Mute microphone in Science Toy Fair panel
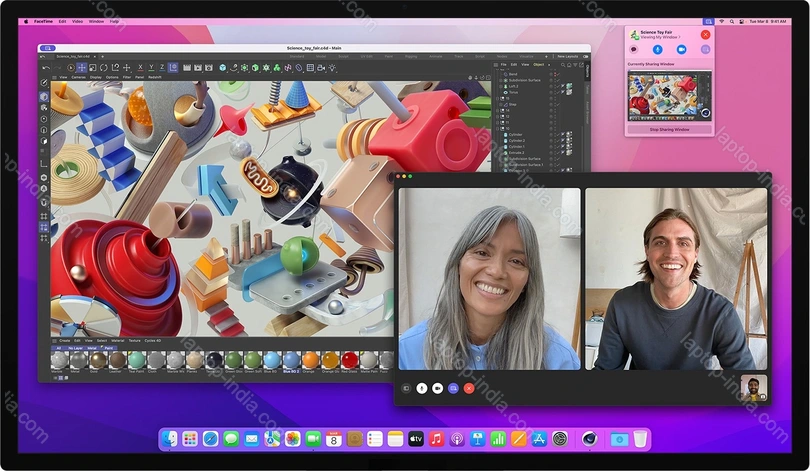810x471 pixels. (x=657, y=49)
